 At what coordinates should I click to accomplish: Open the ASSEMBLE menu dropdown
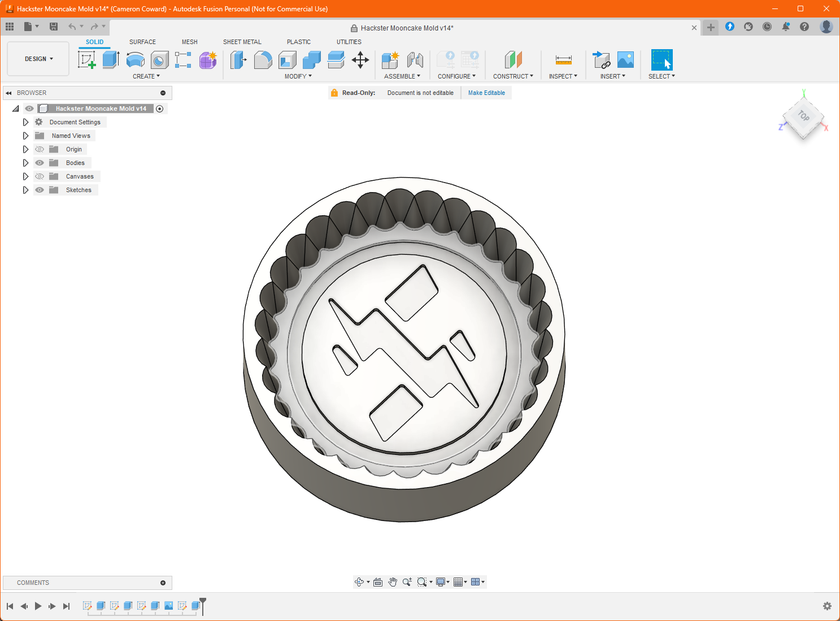pos(402,76)
